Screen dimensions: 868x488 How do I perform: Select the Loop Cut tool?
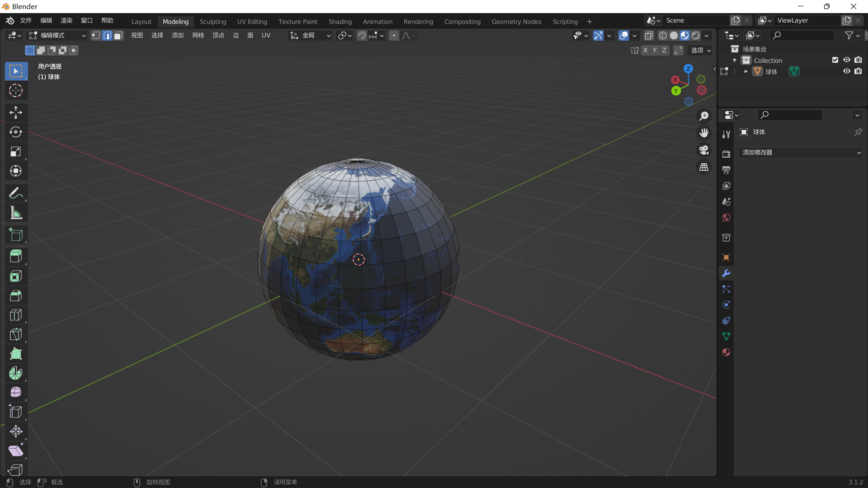tap(16, 315)
